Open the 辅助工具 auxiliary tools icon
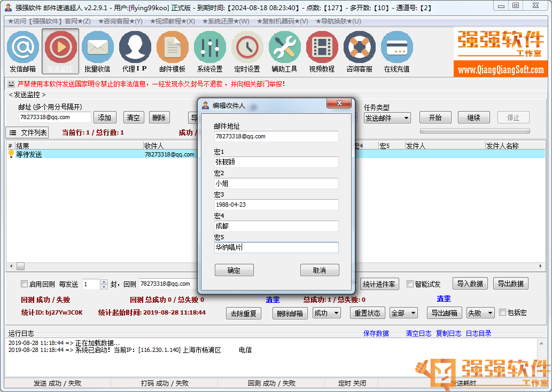 pyautogui.click(x=284, y=51)
